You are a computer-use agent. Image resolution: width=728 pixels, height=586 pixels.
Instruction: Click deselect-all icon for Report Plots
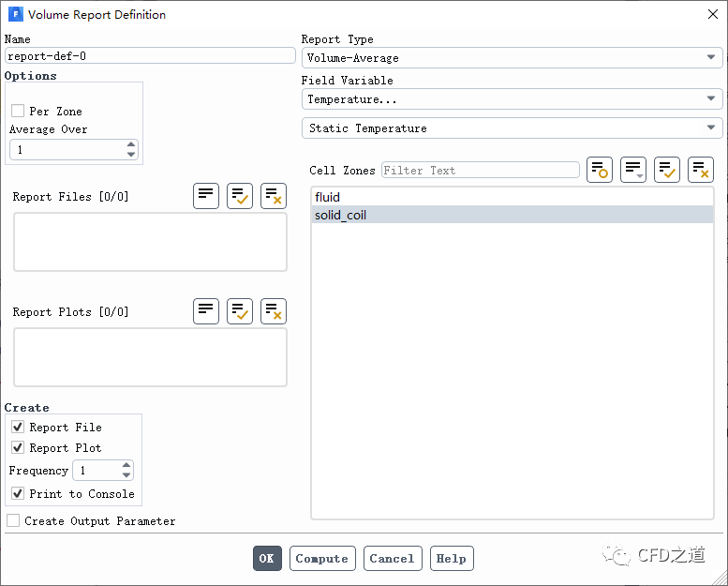click(274, 311)
